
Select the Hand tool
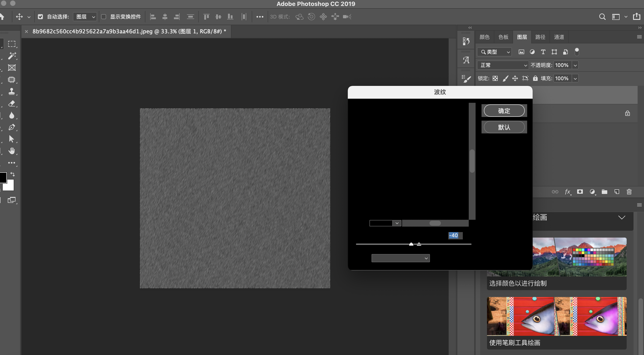[11, 151]
